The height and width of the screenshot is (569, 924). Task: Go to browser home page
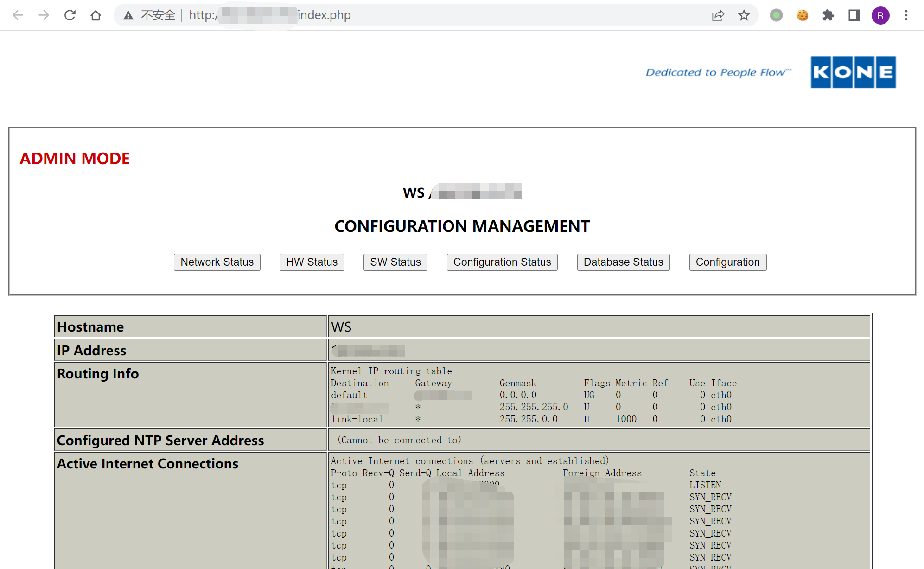96,15
